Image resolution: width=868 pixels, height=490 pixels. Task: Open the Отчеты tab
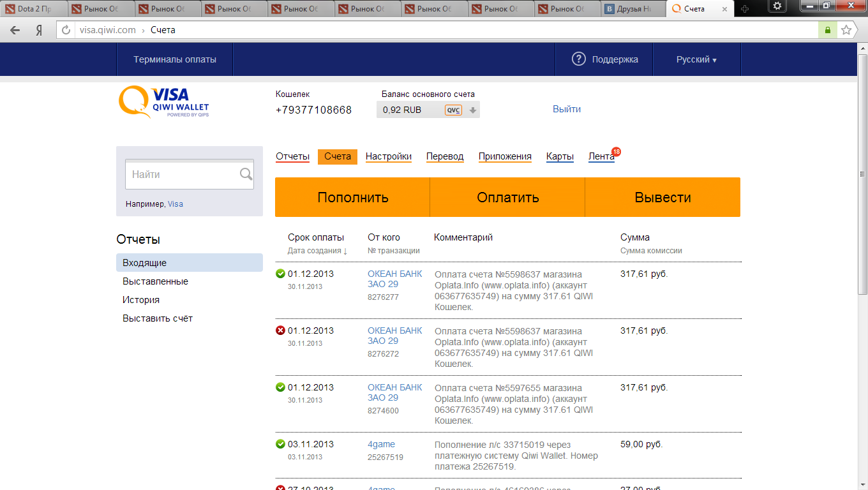tap(292, 156)
